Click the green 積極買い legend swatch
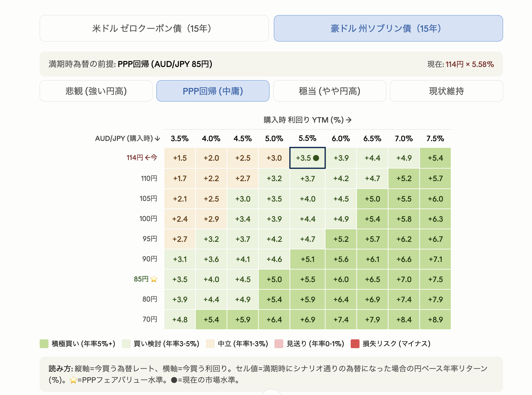This screenshot has height=395, width=532. tap(44, 344)
